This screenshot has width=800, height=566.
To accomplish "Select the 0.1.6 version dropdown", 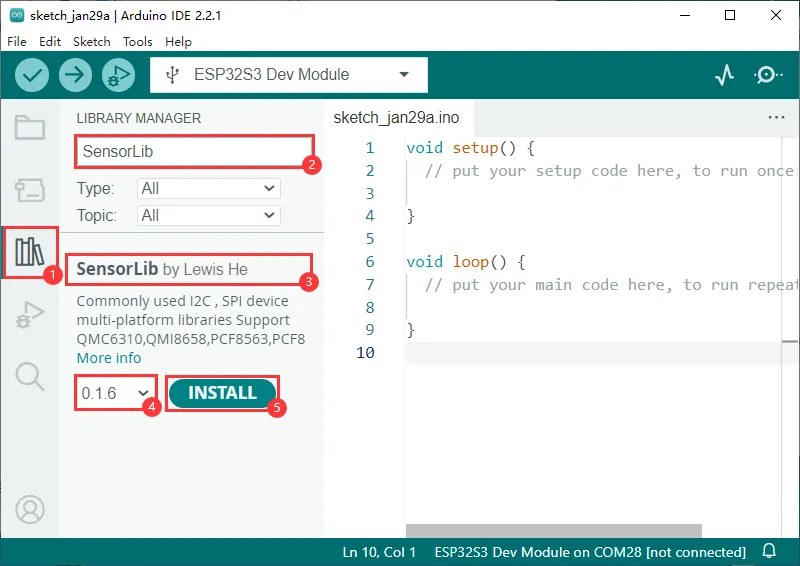I will pyautogui.click(x=116, y=393).
